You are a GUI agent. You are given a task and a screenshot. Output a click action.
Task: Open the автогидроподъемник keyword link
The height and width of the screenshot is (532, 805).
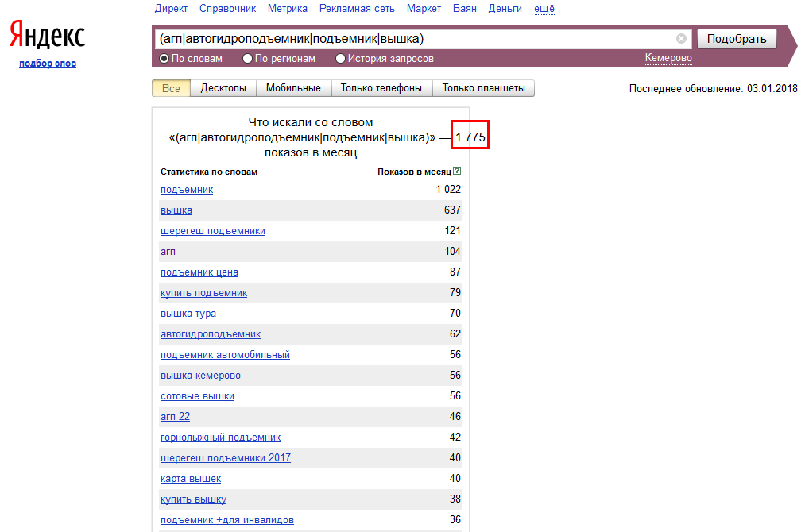tap(211, 334)
